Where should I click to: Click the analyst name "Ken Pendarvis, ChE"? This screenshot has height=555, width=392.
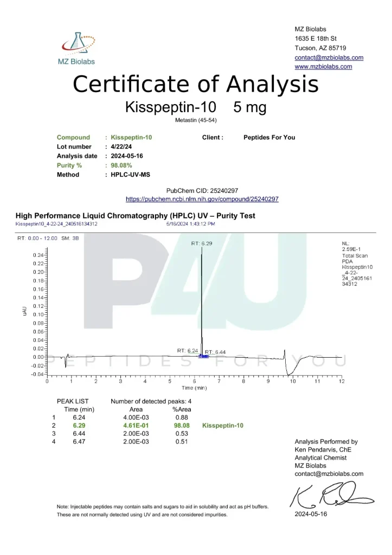click(x=323, y=450)
